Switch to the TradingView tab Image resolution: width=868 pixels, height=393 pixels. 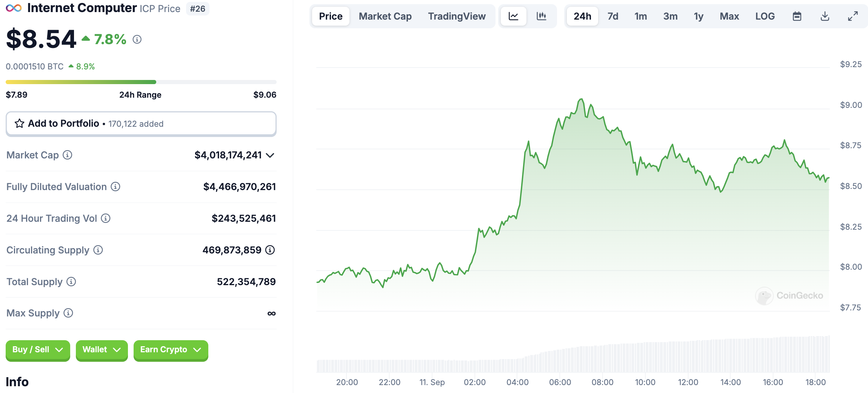click(x=457, y=16)
